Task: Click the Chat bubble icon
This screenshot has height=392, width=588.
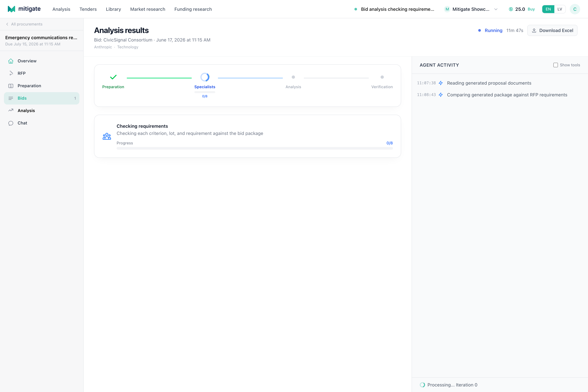Action: click(11, 123)
